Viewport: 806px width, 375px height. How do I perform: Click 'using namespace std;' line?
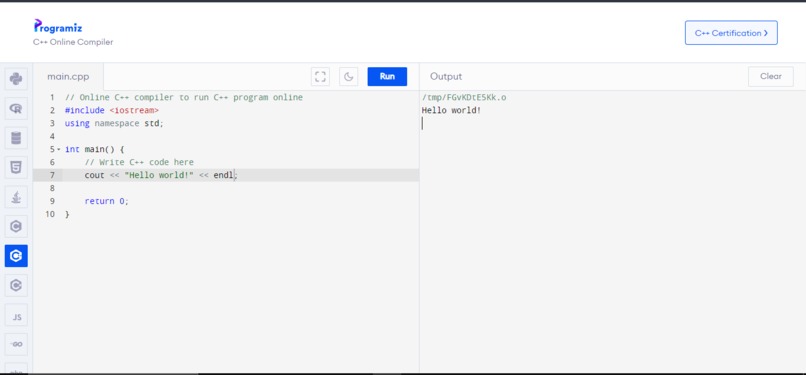click(x=114, y=123)
